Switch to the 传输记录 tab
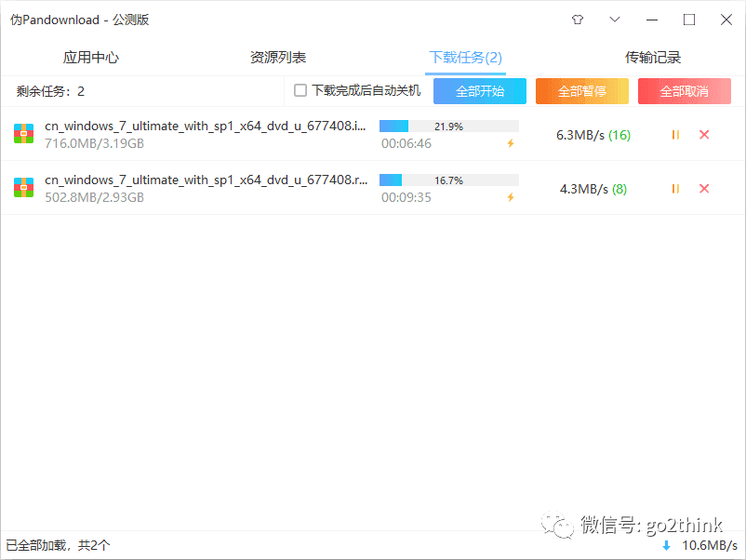 click(x=653, y=56)
